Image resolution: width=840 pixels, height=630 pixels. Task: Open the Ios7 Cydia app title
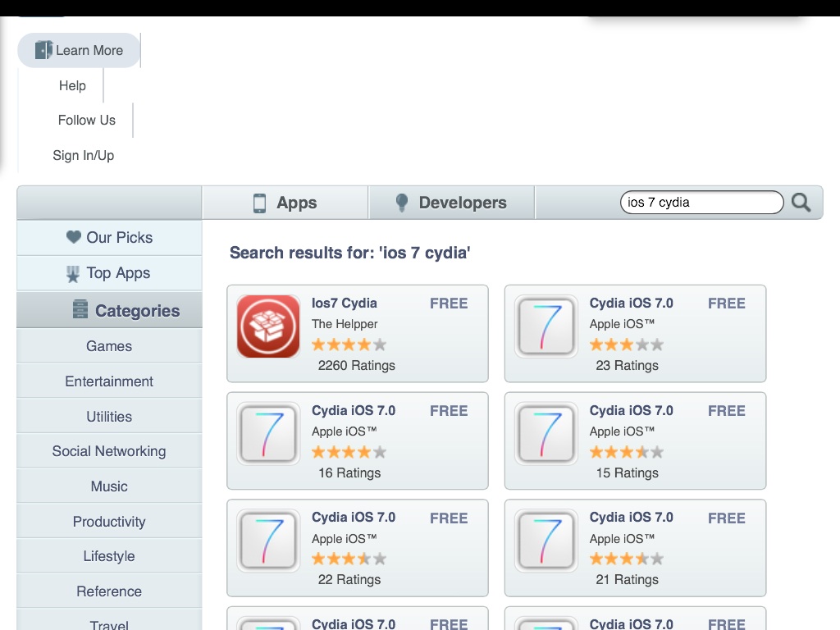coord(345,304)
